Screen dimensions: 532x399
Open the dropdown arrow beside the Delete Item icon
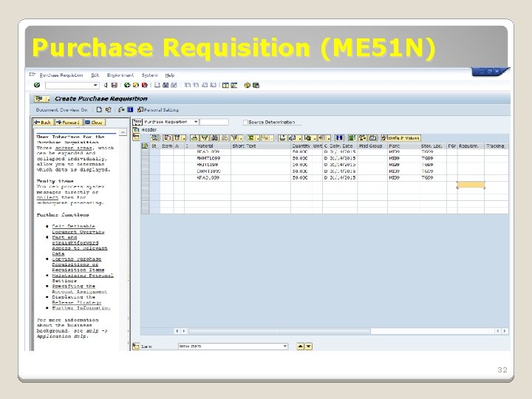click(184, 138)
